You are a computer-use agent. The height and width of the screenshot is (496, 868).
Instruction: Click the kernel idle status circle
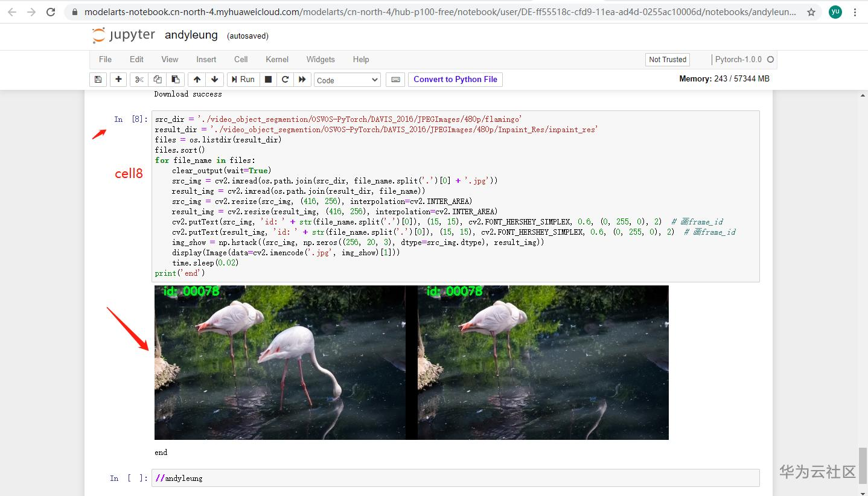pos(770,60)
